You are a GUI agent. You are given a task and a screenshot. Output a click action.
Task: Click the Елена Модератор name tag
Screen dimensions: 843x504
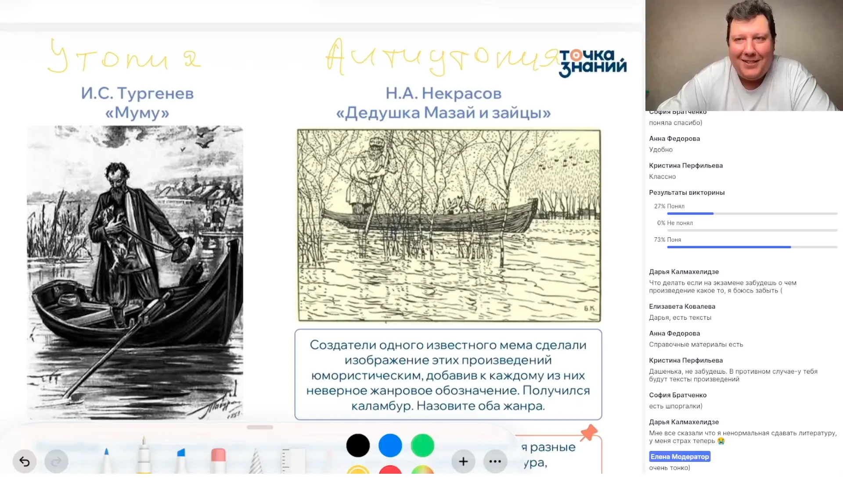[680, 456]
